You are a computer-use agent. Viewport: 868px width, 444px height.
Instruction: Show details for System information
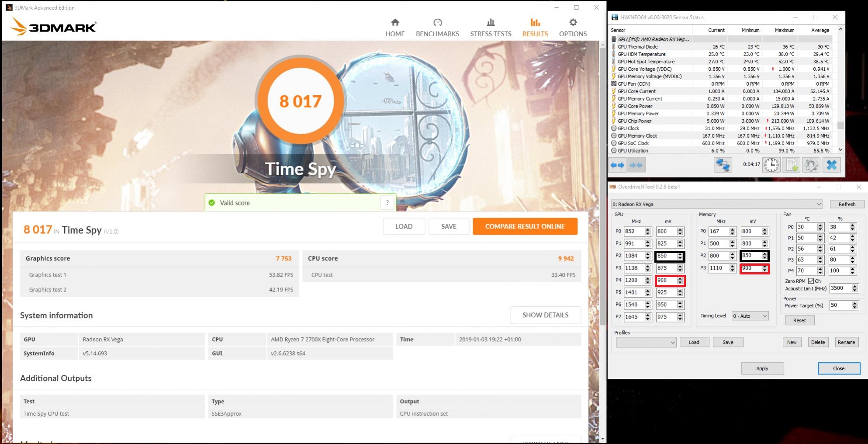[x=545, y=315]
